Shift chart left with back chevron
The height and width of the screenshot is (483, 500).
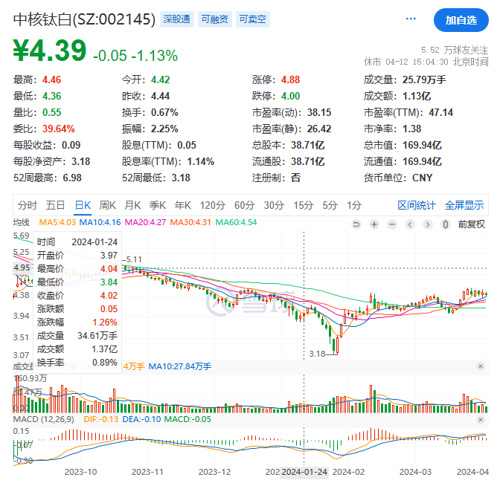[410, 224]
